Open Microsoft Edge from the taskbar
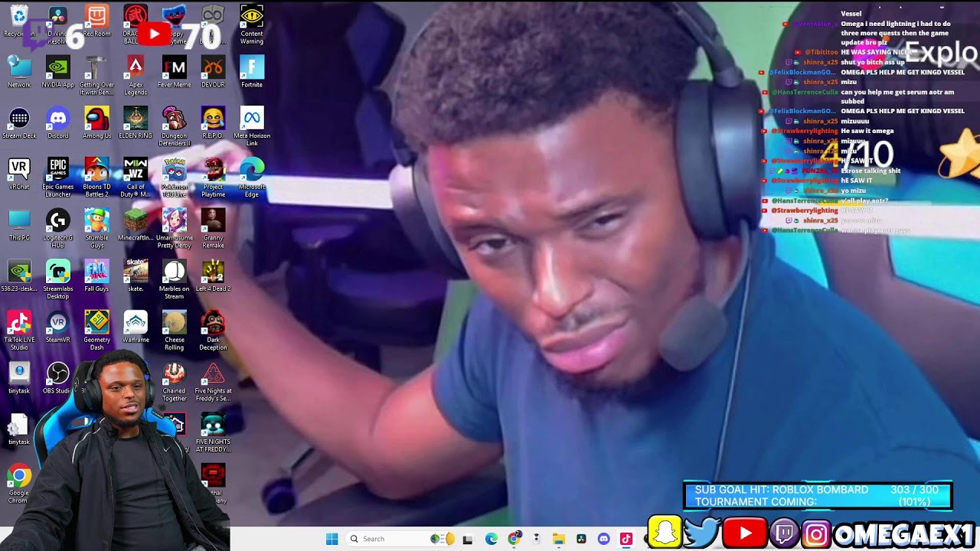The height and width of the screenshot is (551, 980). click(x=491, y=539)
